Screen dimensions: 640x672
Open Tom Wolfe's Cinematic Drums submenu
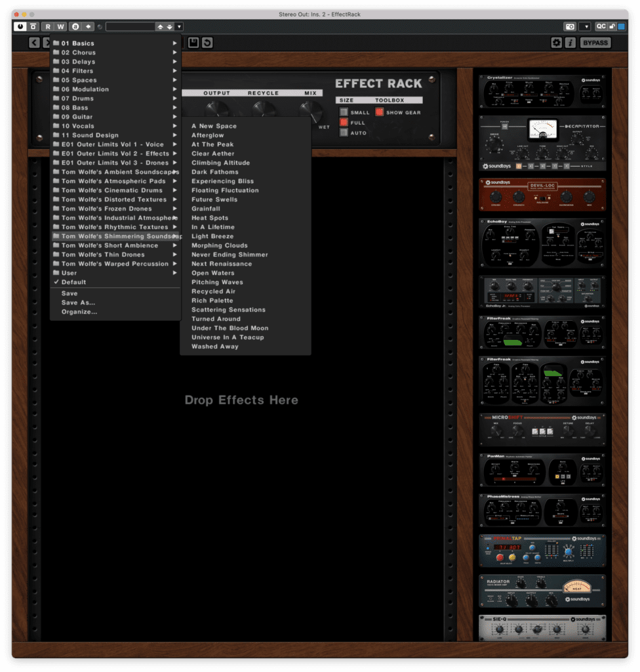tap(115, 190)
